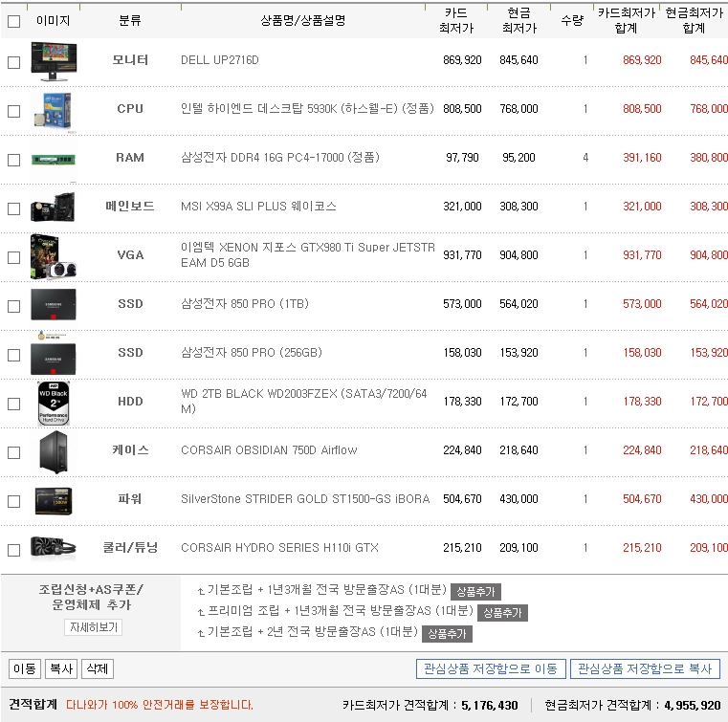Open 삼성전자 DDR4 16G PC4-17000 product link
Screen dimensions: 728x722
click(x=280, y=157)
